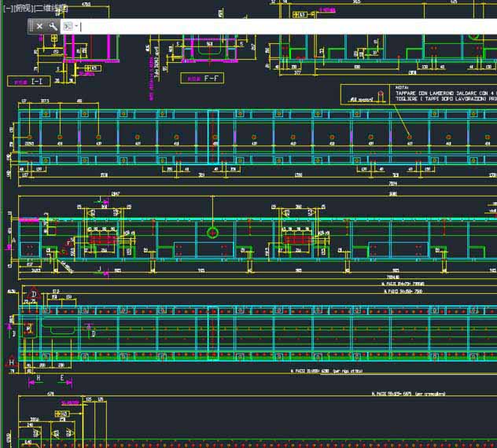Viewport: 497px width, 448px height.
Task: Open the 二维线框 visual style menu
Action: point(50,8)
